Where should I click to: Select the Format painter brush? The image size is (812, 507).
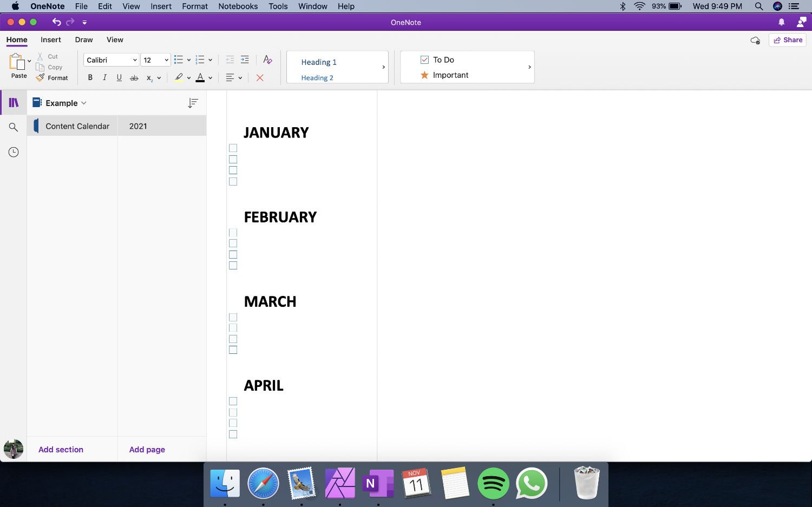coord(40,78)
